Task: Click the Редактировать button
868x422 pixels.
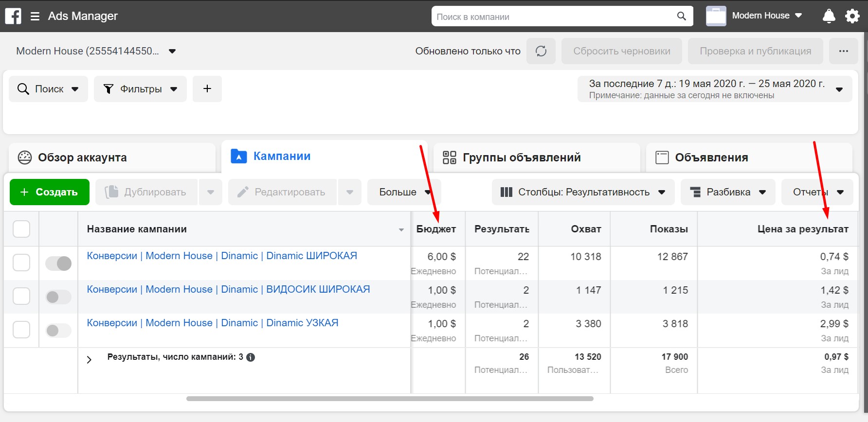Action: tap(282, 192)
